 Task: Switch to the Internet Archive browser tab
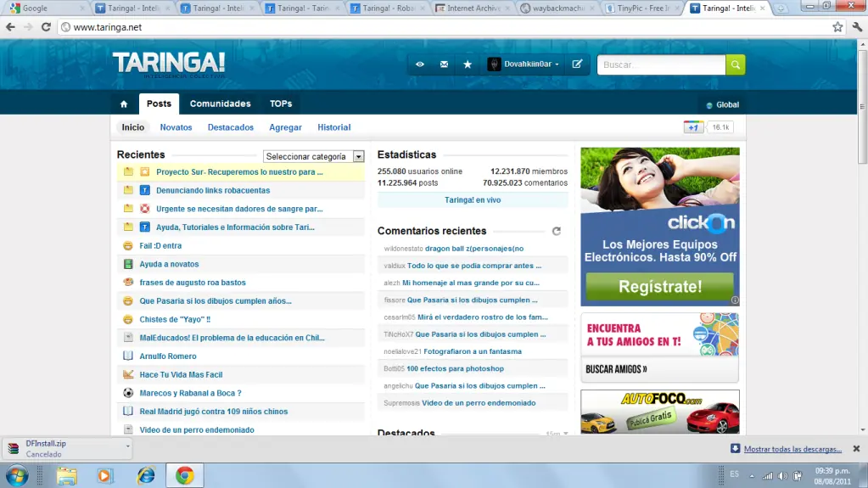coord(473,8)
